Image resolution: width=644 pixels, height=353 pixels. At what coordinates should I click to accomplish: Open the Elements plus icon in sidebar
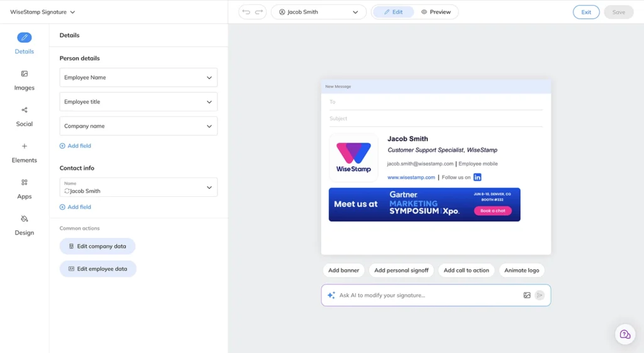pyautogui.click(x=25, y=146)
